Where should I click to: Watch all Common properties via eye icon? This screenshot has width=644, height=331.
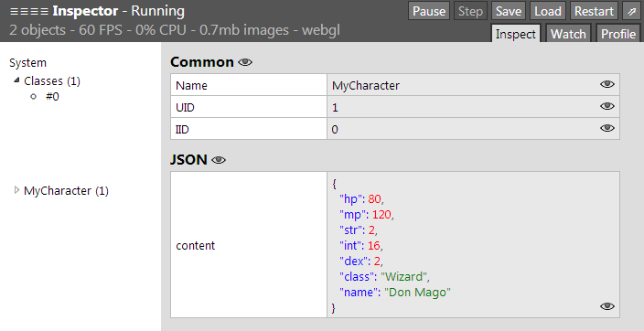(245, 62)
